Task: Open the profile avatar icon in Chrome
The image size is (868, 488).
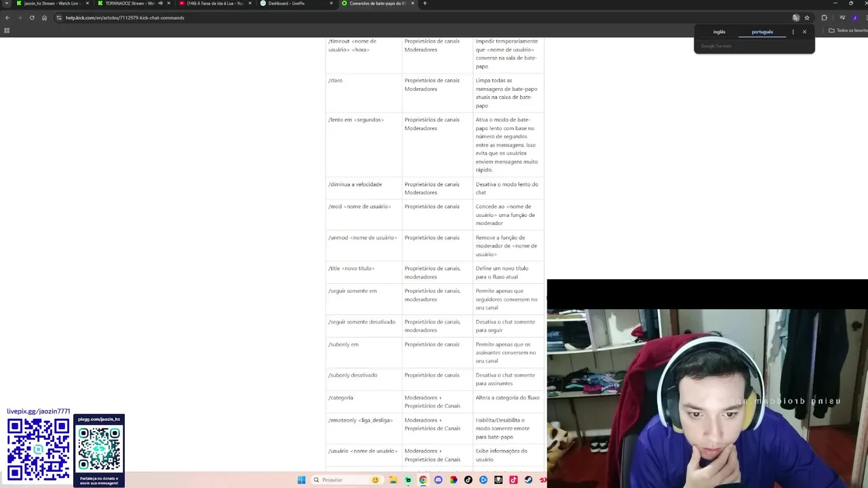Action: click(854, 18)
